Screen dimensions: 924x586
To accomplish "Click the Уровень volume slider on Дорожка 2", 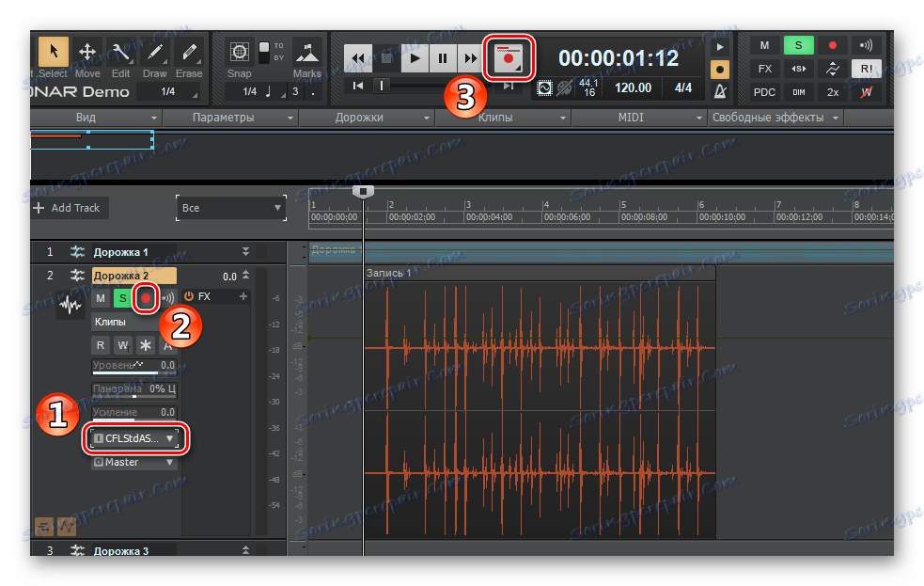I will point(133,369).
